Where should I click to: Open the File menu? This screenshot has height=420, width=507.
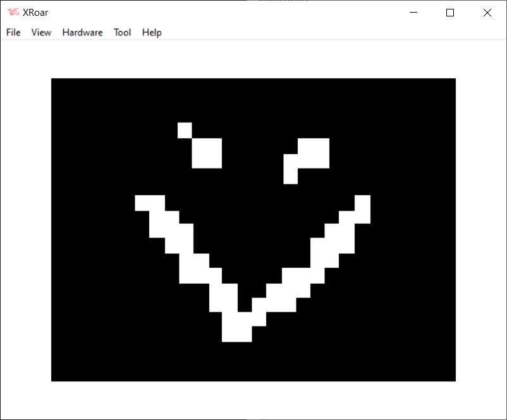(13, 32)
